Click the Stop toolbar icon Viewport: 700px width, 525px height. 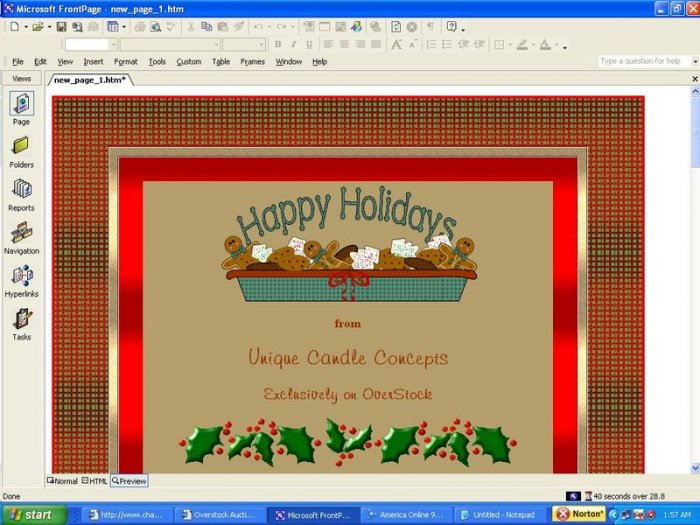pyautogui.click(x=412, y=27)
